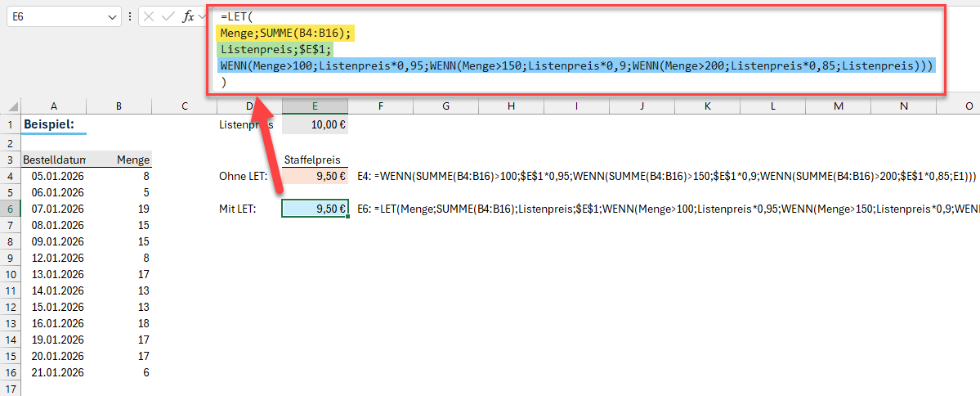Click the Bestelldatum header cell A3
The width and height of the screenshot is (980, 396).
pyautogui.click(x=53, y=160)
